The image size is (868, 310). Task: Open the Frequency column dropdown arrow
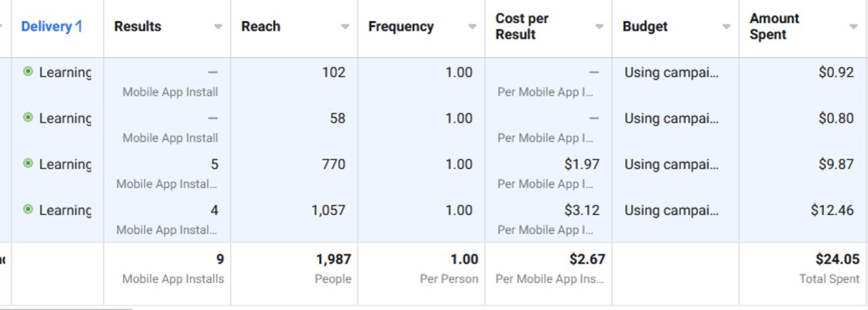pyautogui.click(x=472, y=27)
